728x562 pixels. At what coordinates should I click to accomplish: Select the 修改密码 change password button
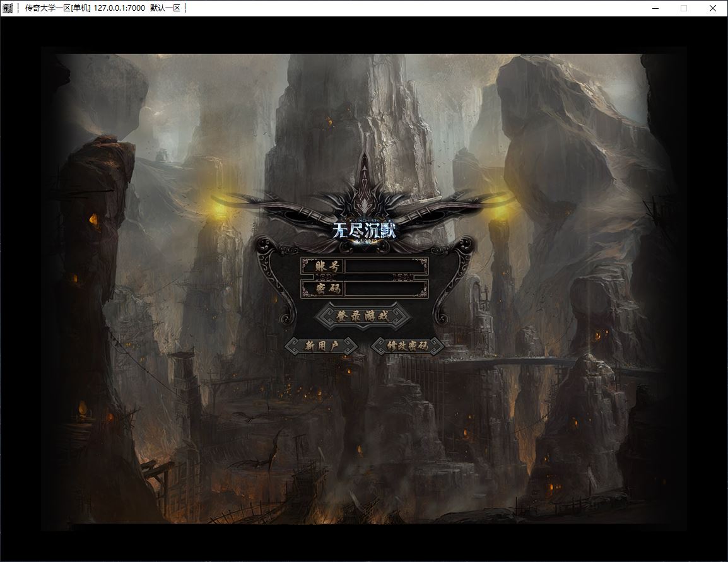[407, 346]
